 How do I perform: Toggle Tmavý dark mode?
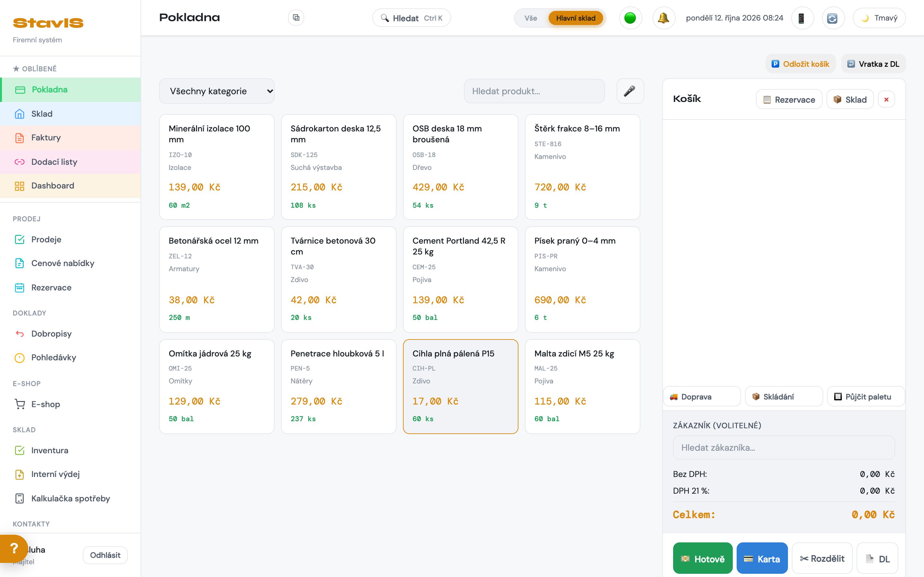pos(878,18)
